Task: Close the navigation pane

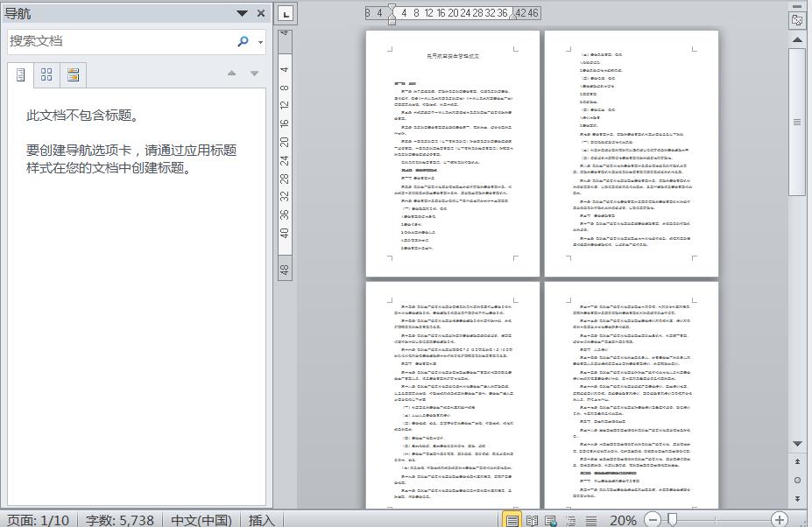Action: tap(261, 13)
